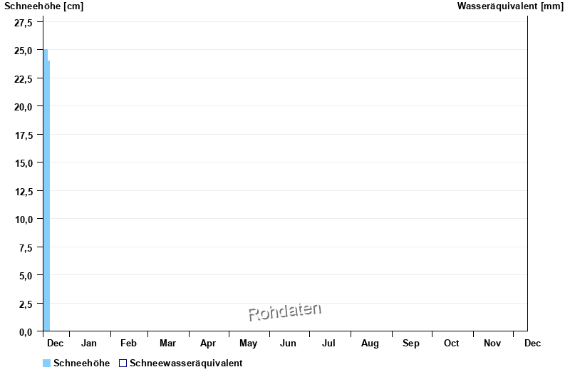Image resolution: width=570 pixels, height=392 pixels.
Task: Click the May month axis label
Action: tap(248, 344)
